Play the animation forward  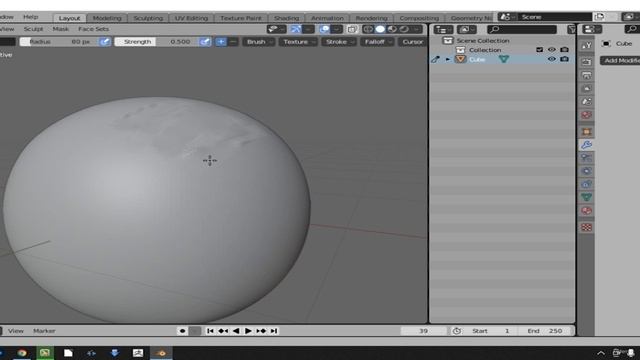point(248,331)
